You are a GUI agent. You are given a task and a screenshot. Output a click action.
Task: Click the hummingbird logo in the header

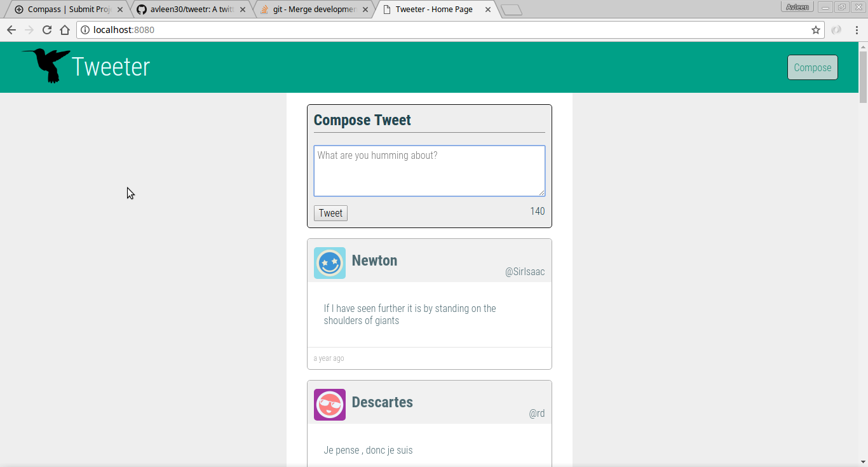(x=46, y=65)
